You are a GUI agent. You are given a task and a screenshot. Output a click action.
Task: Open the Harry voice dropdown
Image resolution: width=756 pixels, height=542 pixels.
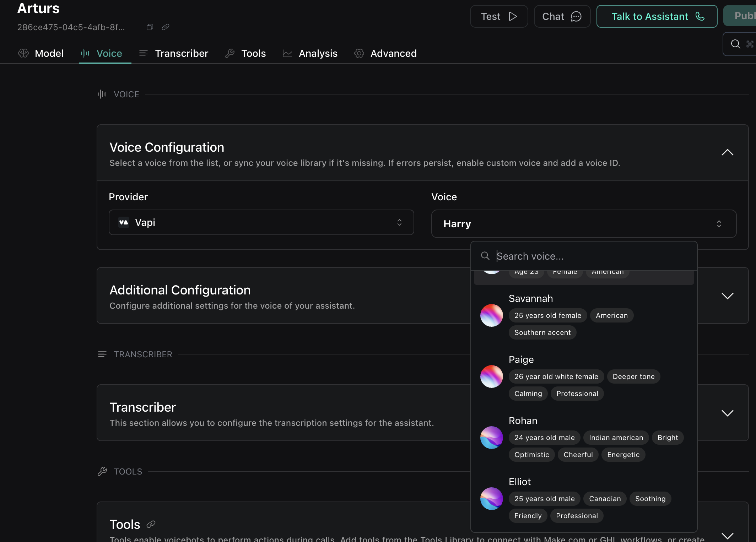583,224
